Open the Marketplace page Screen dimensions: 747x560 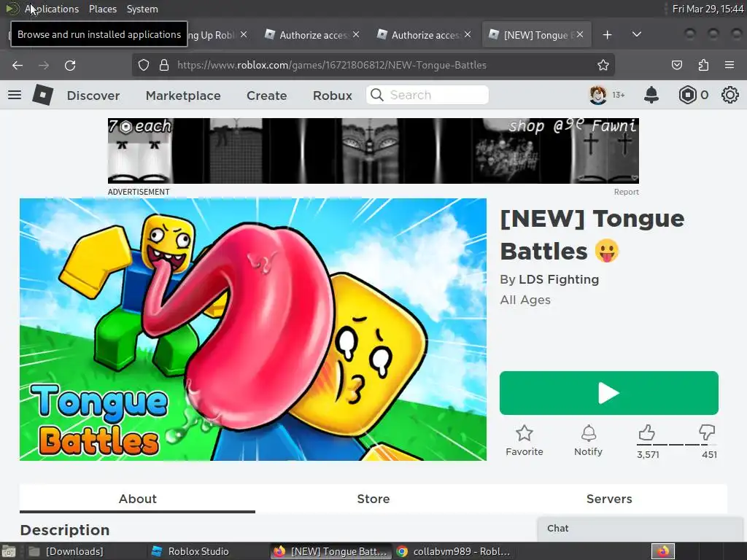[x=183, y=96]
